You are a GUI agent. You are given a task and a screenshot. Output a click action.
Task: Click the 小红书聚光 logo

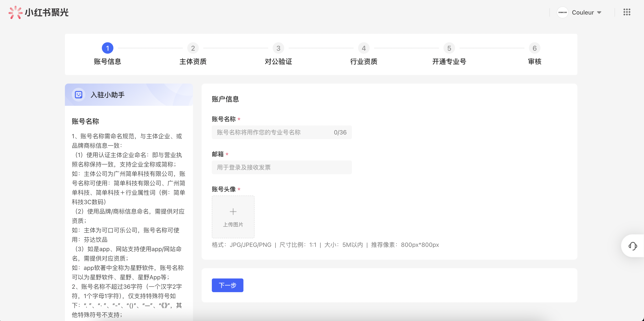(x=39, y=13)
